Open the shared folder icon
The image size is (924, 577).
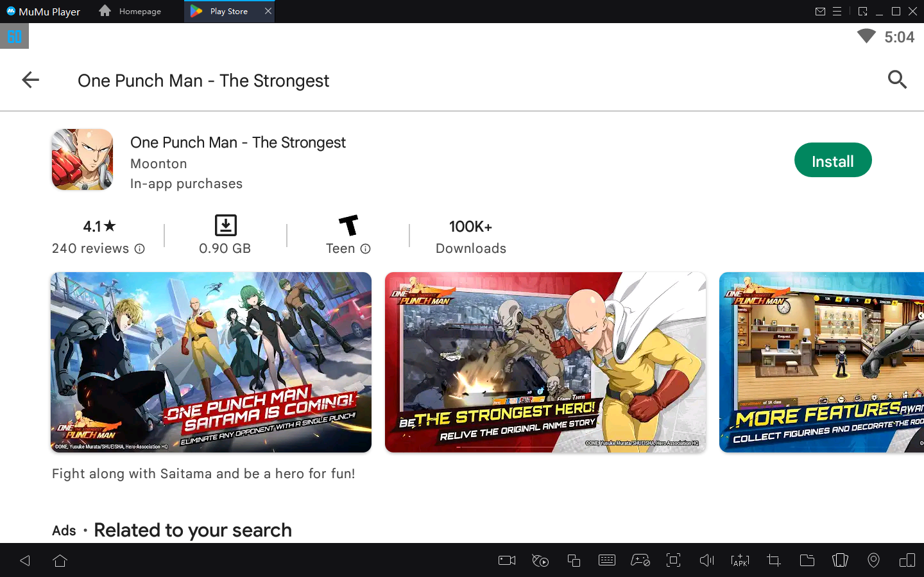tap(807, 560)
